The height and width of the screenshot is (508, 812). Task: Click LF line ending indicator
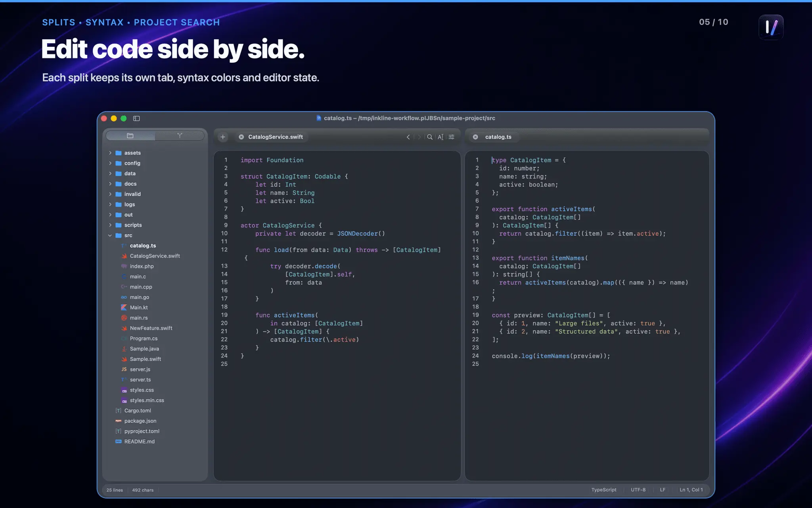pyautogui.click(x=663, y=490)
